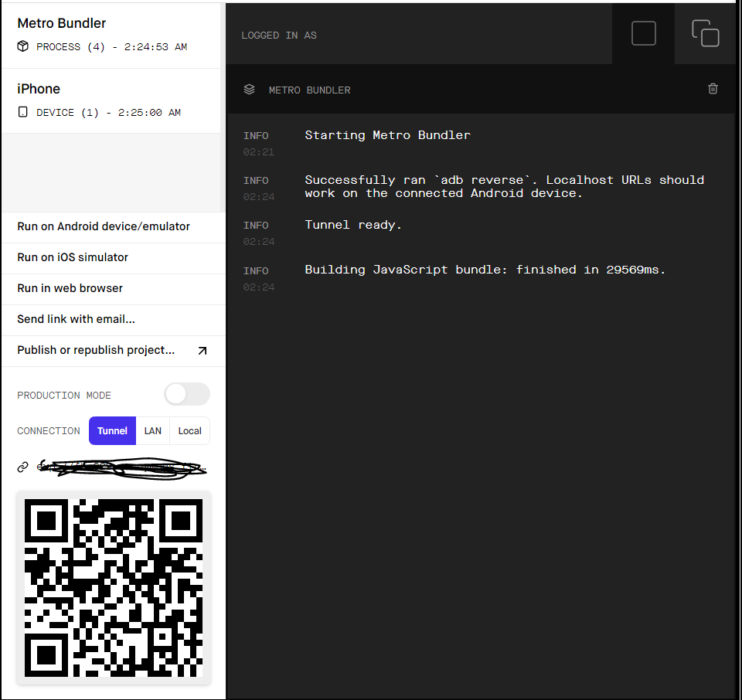Click the scribbled-out project URL

tap(121, 467)
